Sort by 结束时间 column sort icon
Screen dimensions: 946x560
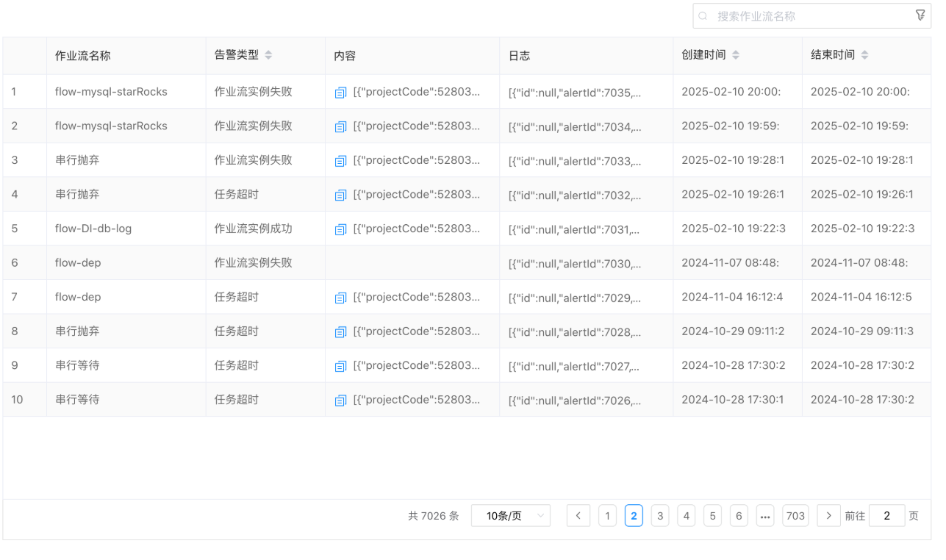(864, 55)
